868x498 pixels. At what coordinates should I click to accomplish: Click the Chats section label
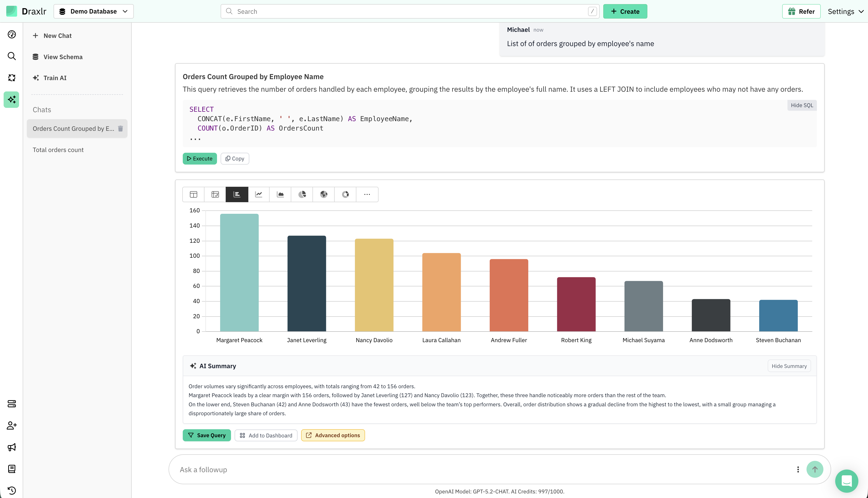tap(42, 110)
